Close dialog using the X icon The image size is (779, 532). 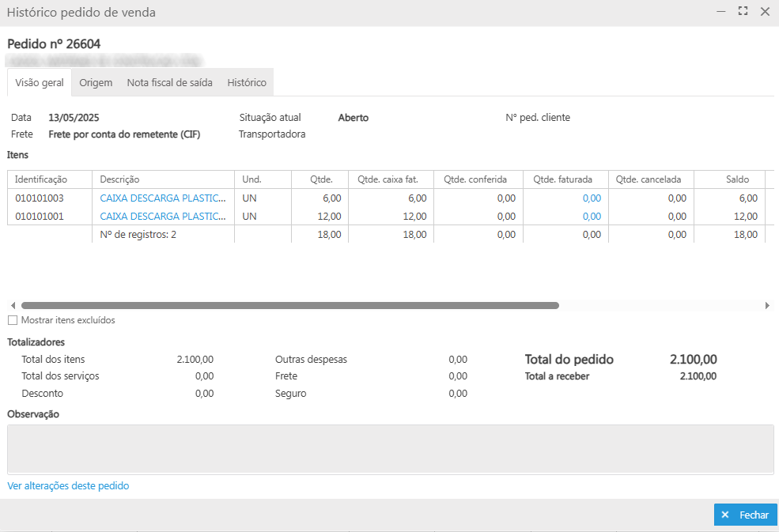tap(765, 12)
